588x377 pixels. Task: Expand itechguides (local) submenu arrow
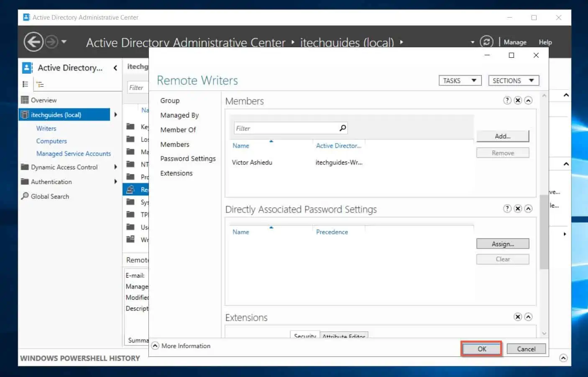[x=115, y=115]
